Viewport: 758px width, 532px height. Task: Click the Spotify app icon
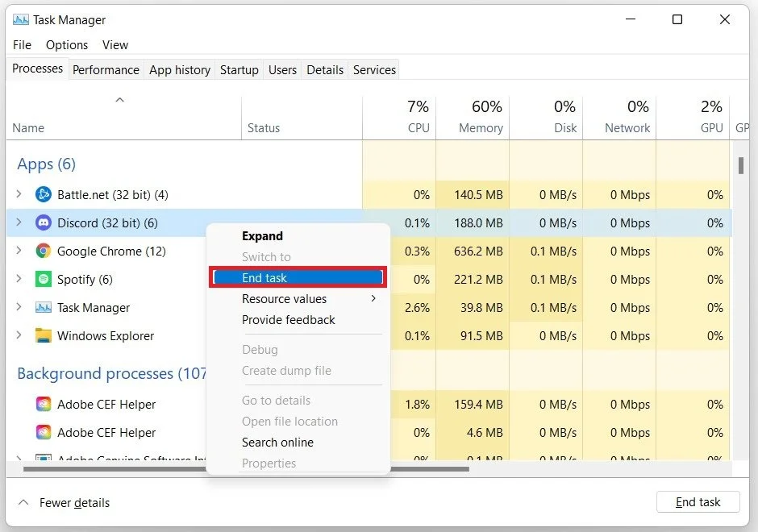[x=44, y=279]
